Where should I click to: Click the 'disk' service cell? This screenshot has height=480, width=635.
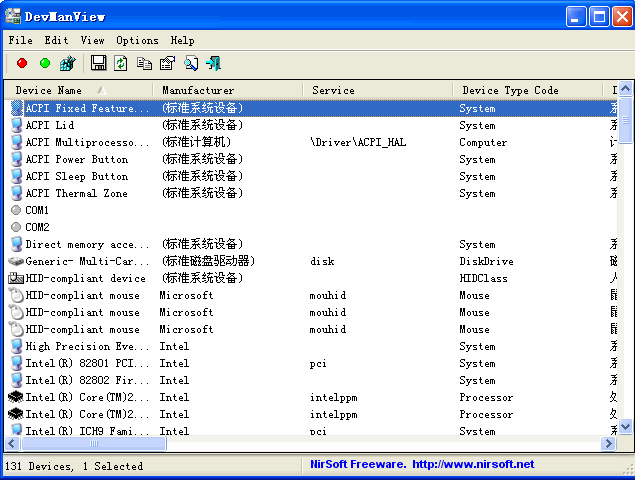coord(322,261)
